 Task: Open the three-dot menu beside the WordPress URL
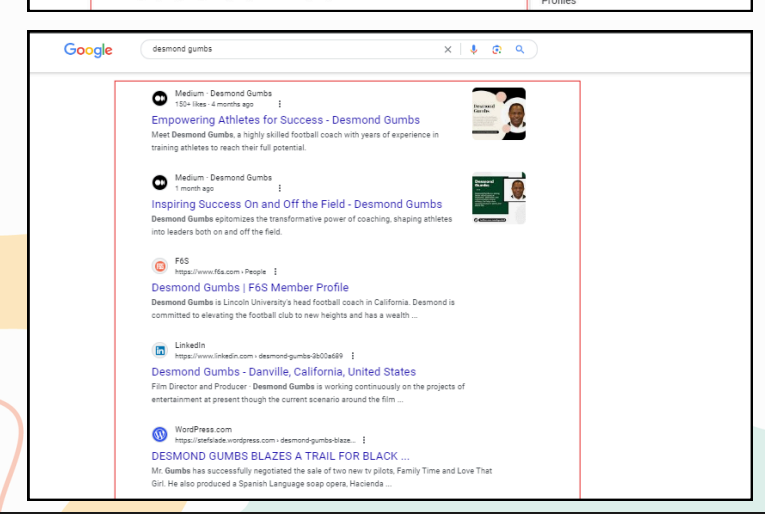pyautogui.click(x=363, y=440)
